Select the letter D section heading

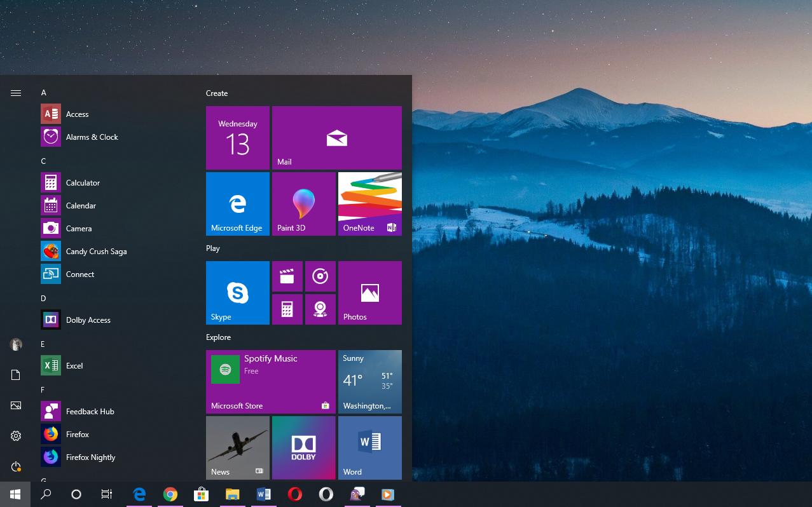point(43,298)
